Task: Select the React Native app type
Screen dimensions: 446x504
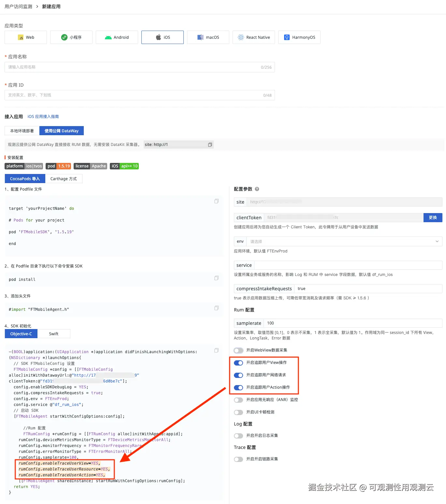Action: tap(254, 37)
